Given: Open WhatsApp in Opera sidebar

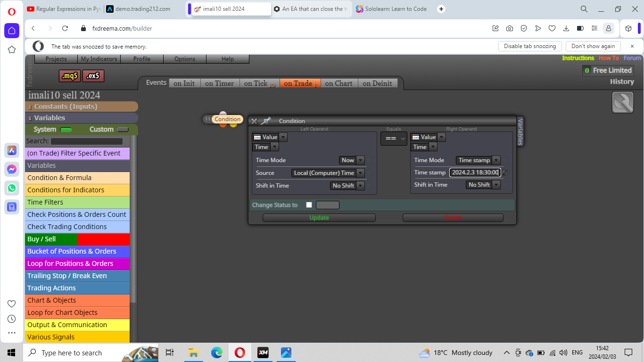Looking at the screenshot, I should point(12,188).
